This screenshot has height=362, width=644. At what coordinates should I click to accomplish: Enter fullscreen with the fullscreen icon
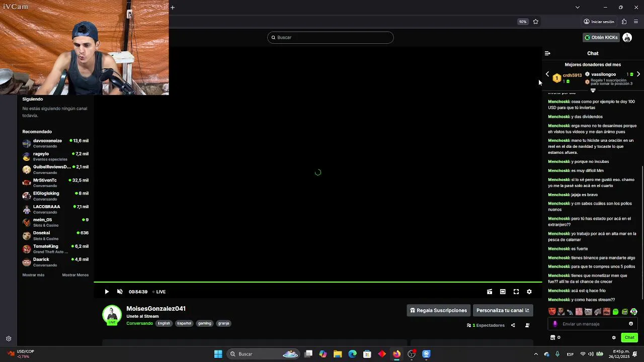(516, 292)
